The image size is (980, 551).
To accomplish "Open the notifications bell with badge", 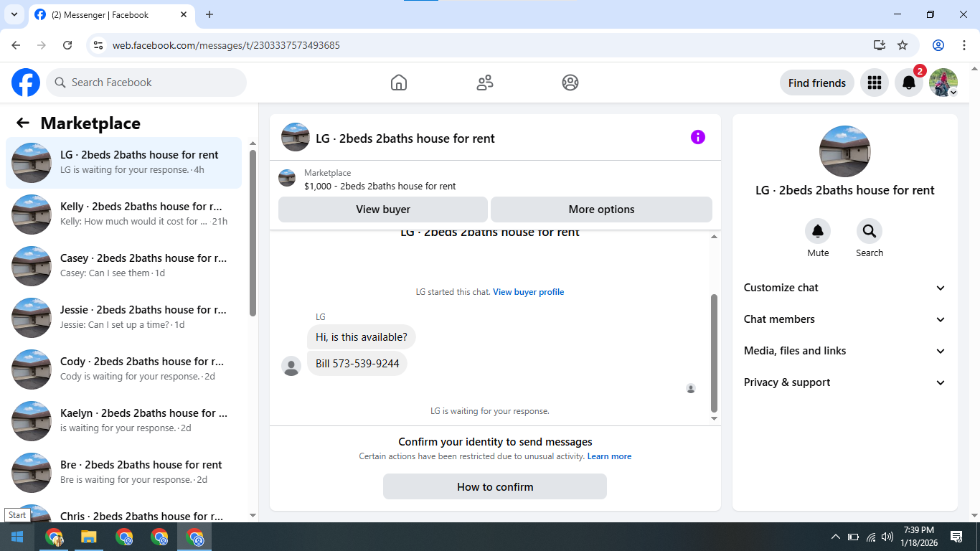I will [909, 83].
